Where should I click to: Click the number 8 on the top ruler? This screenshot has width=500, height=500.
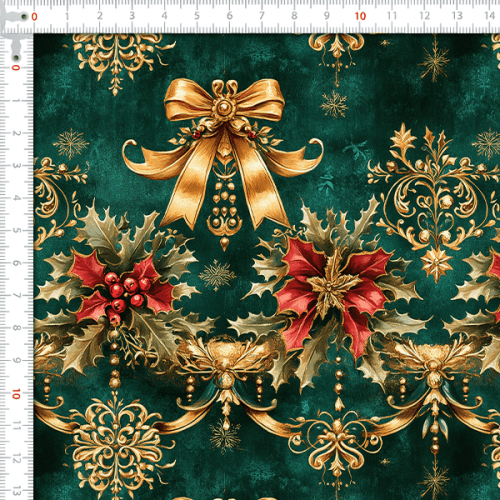[x=294, y=16]
